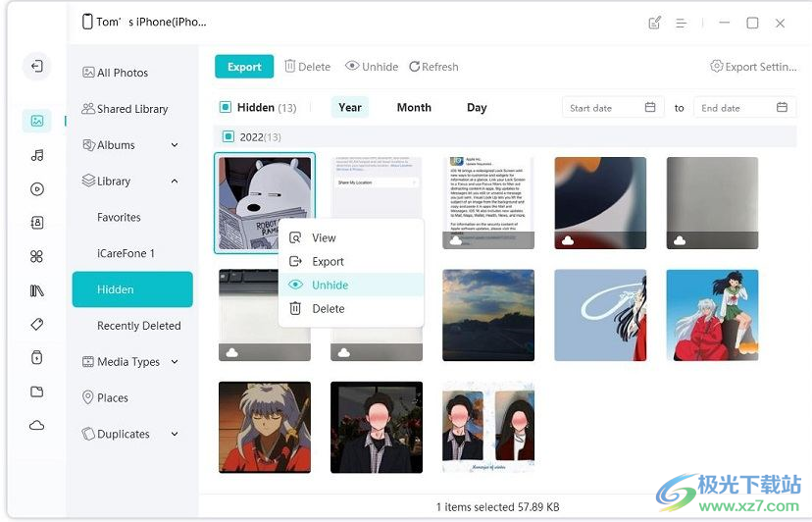This screenshot has width=812, height=522.
Task: Open the iCareFone 1 album
Action: click(x=126, y=253)
